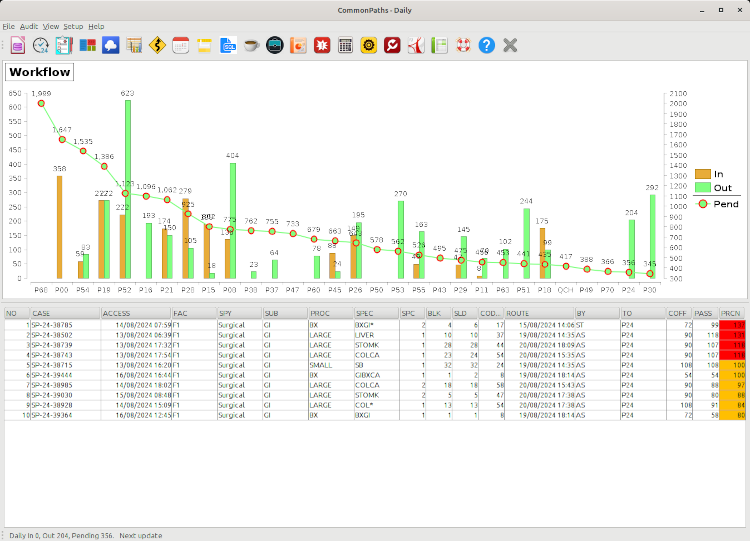The width and height of the screenshot is (750, 541).
Task: Click the green Out legend swatch
Action: (702, 188)
